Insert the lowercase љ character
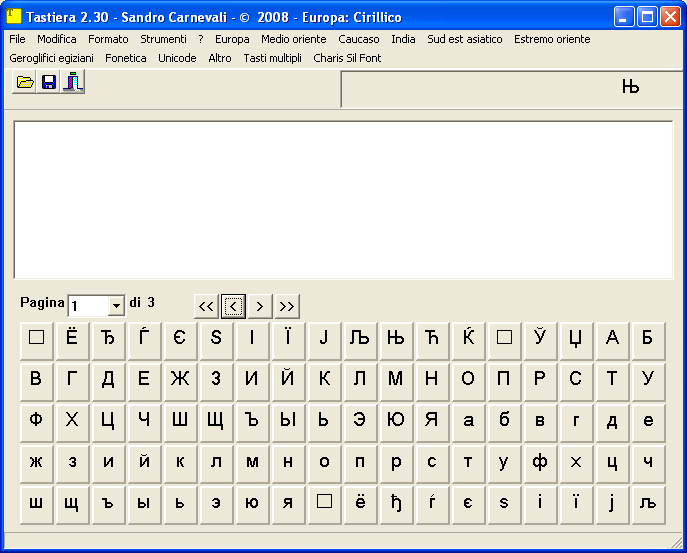 click(648, 505)
